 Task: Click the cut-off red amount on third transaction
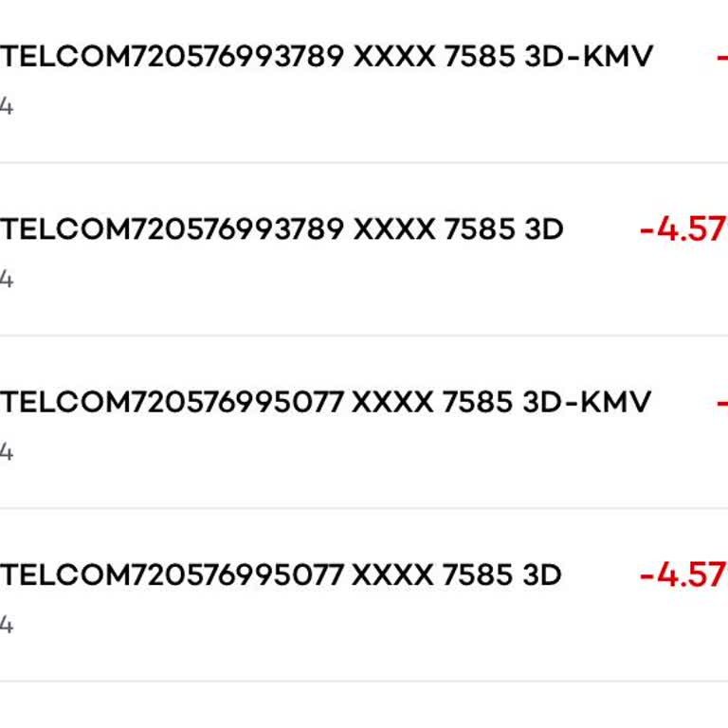pos(722,402)
